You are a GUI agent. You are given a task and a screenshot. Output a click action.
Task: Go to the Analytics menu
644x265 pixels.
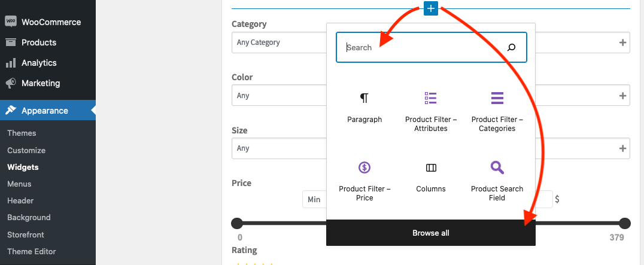(39, 63)
